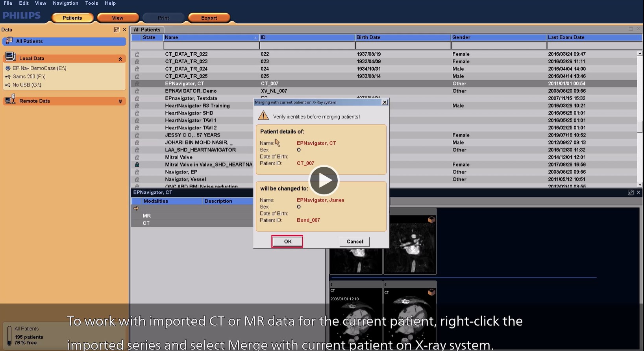
Task: Sort by the Name column header
Action: 211,37
